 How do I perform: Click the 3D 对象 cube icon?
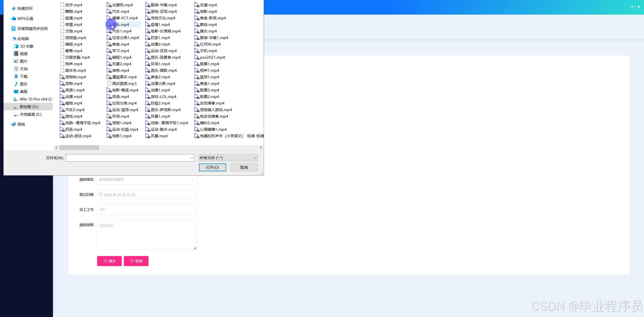pos(16,46)
